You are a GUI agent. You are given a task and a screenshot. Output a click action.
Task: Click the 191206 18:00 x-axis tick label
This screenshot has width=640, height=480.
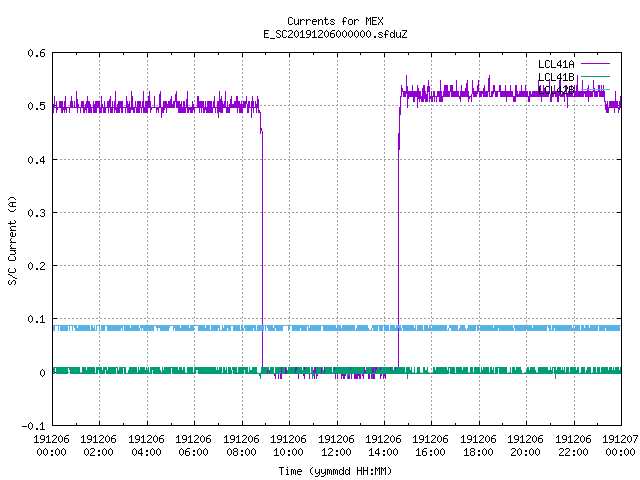click(478, 446)
